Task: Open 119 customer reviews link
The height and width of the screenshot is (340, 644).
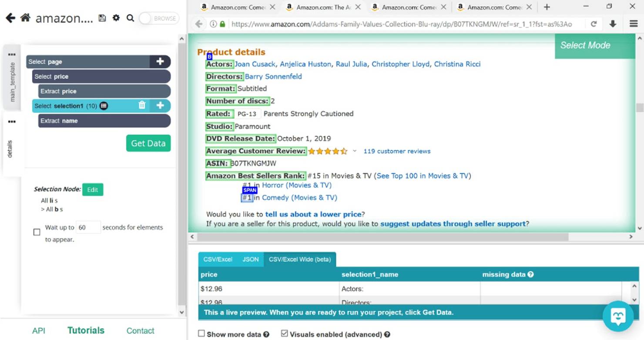Action: click(x=397, y=151)
